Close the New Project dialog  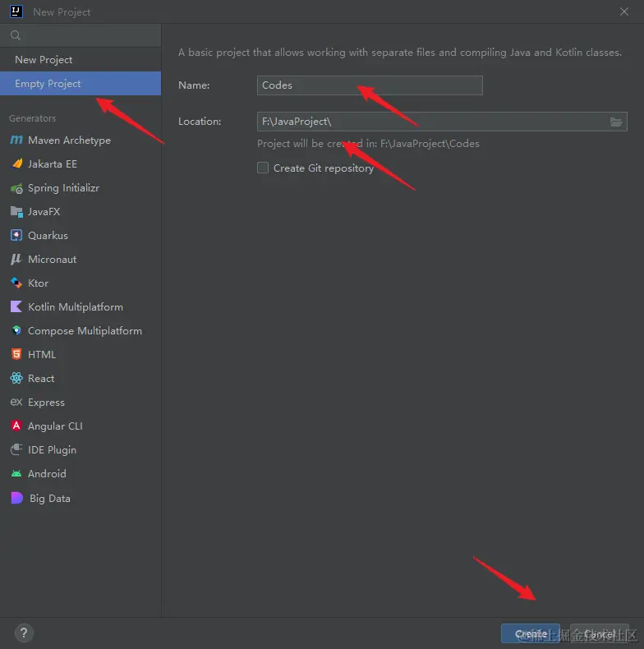click(624, 12)
